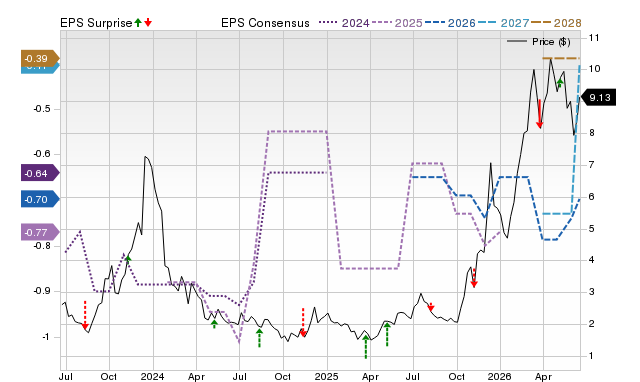Click the red miss arrow near November 2024
The height and width of the screenshot is (382, 640).
point(303,322)
